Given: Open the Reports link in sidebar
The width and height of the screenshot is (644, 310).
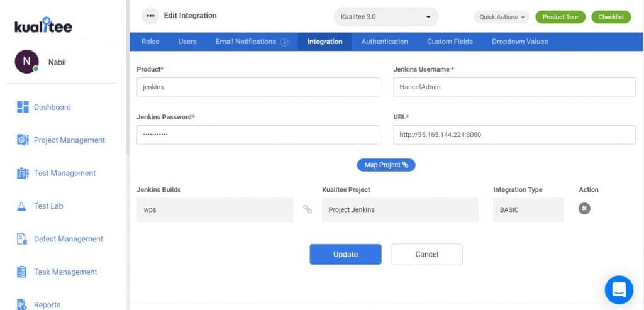Looking at the screenshot, I should tap(47, 305).
